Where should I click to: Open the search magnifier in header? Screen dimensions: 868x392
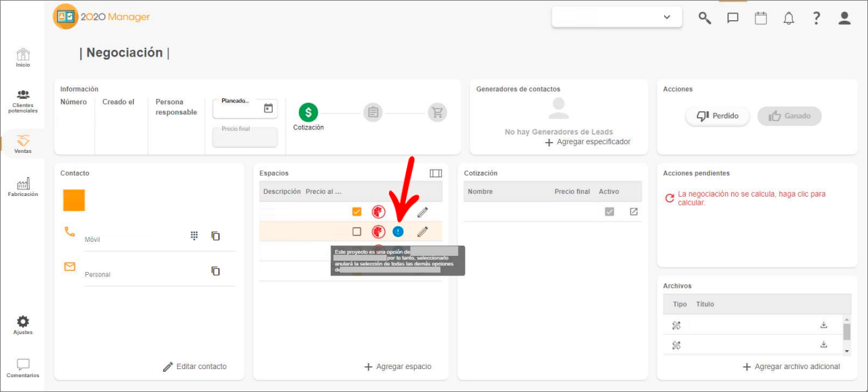click(705, 18)
